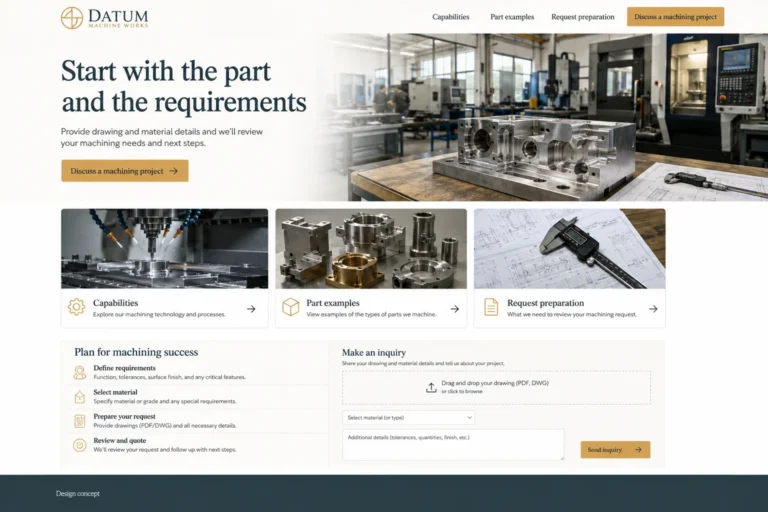
Task: Click the document icon beside Request preparation
Action: pyautogui.click(x=491, y=307)
